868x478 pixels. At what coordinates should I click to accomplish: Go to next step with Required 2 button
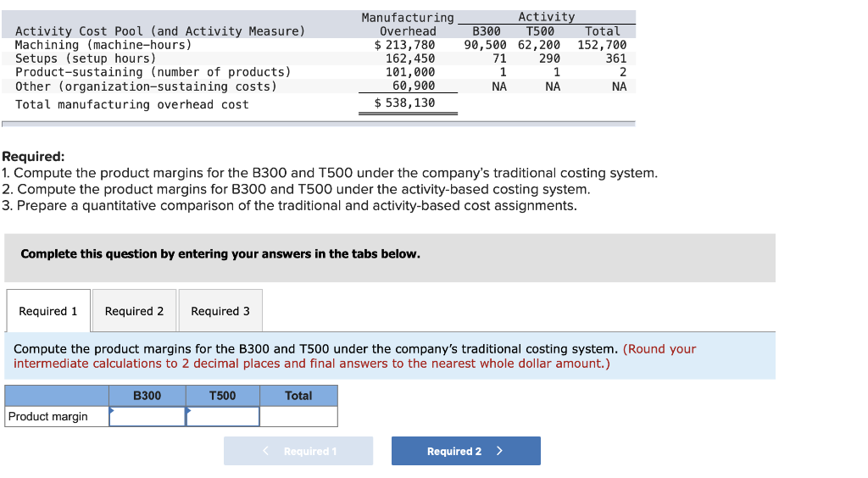pyautogui.click(x=466, y=451)
